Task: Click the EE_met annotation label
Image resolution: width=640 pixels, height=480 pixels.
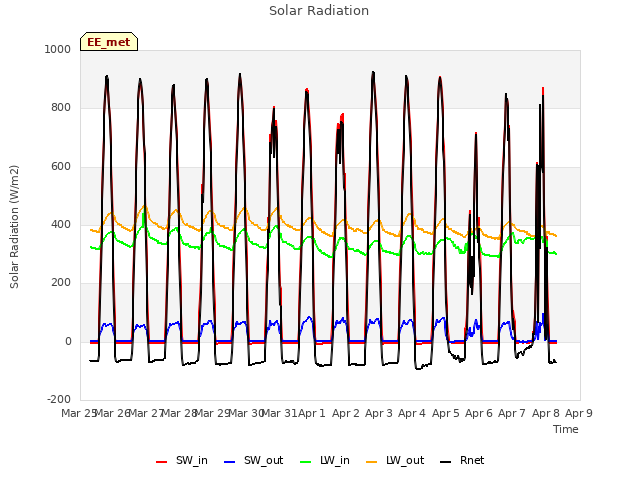Action: (x=109, y=42)
